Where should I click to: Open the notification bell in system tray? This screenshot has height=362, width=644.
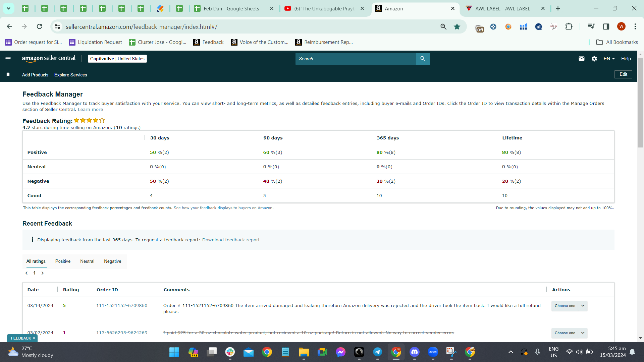pyautogui.click(x=632, y=352)
